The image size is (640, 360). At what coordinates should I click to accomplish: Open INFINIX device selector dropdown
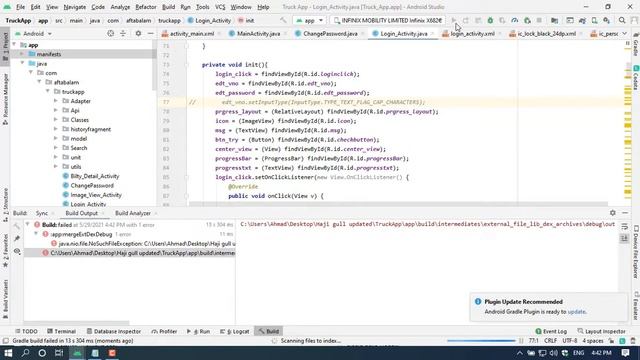tap(388, 20)
